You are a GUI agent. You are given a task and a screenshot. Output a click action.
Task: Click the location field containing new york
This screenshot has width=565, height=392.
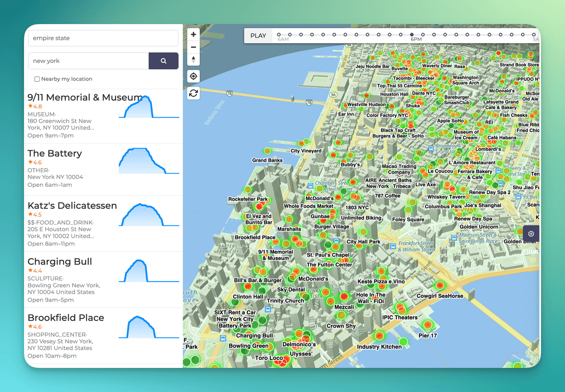89,61
